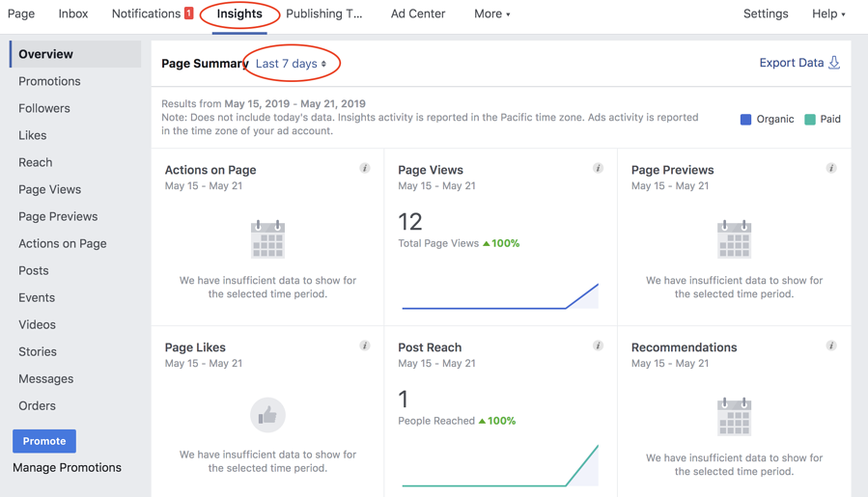
Task: Click the blue Organic legend swatch
Action: [745, 120]
